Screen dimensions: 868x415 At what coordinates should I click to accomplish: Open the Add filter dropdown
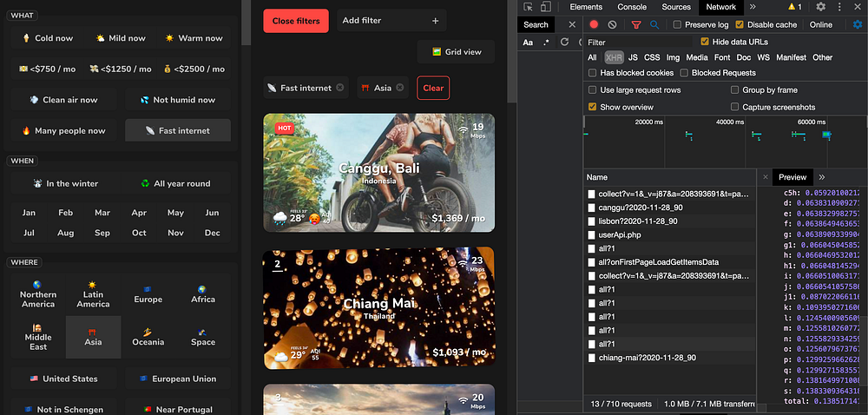(x=391, y=21)
